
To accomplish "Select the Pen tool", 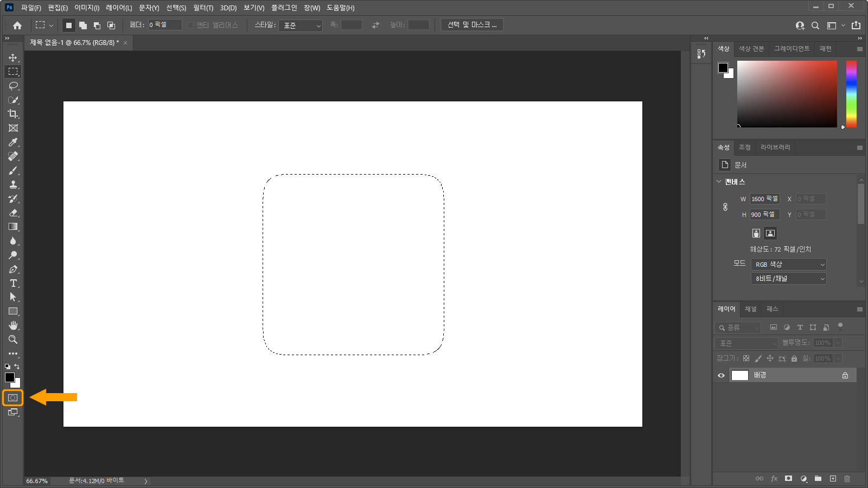I will (13, 269).
